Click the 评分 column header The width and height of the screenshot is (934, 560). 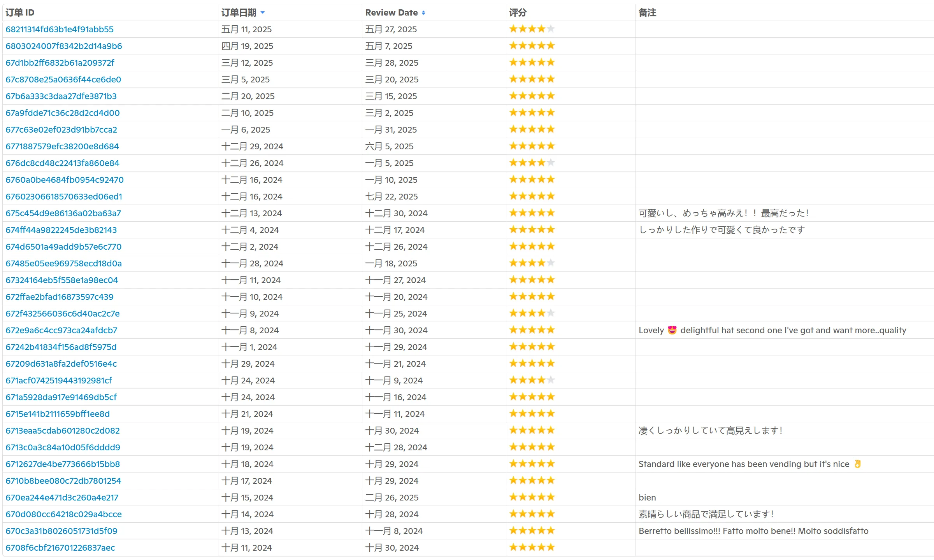pyautogui.click(x=518, y=12)
